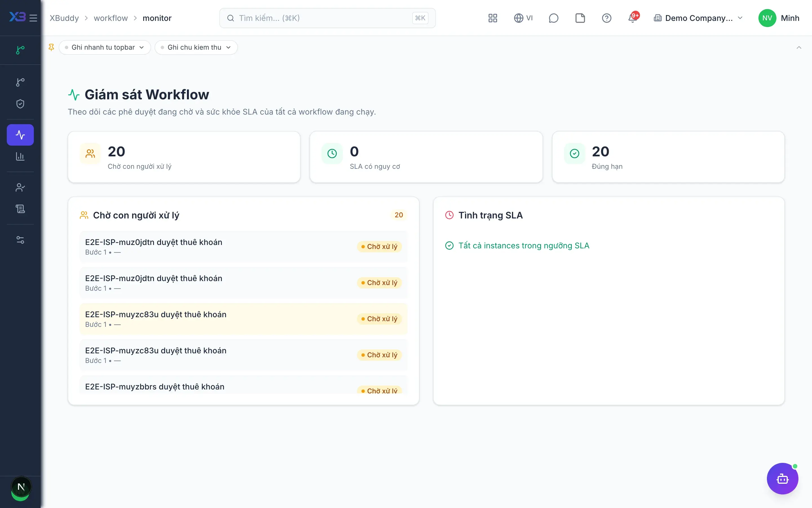
Task: Click the XBuddy logo in sidebar
Action: pos(17,17)
